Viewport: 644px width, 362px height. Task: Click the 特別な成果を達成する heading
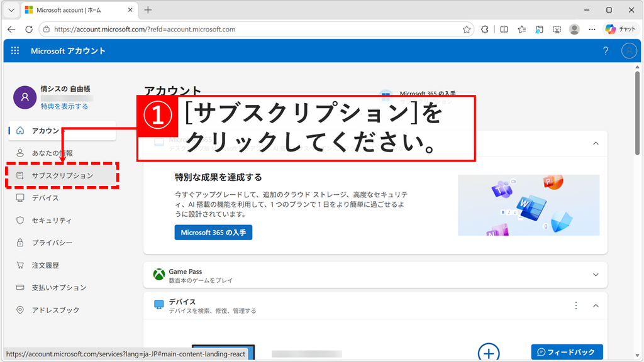pyautogui.click(x=218, y=177)
